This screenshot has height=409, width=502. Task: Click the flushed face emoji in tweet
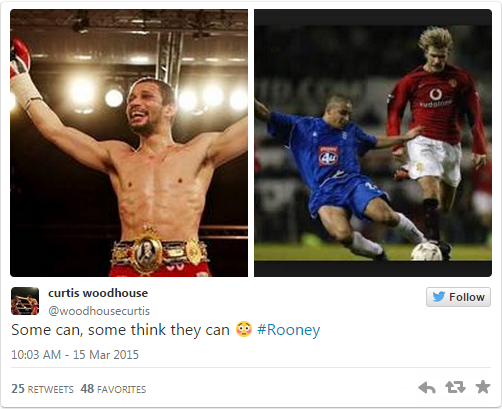tap(244, 329)
